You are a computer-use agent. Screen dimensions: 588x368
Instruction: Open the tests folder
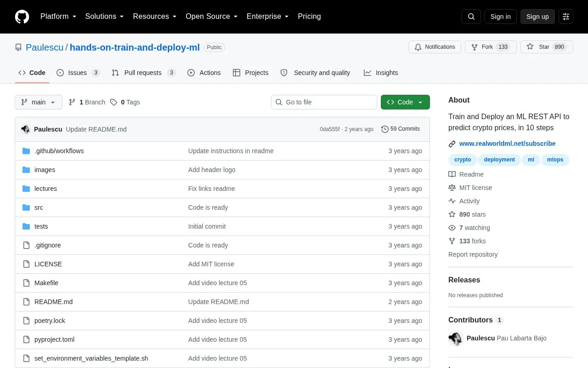[x=41, y=226]
